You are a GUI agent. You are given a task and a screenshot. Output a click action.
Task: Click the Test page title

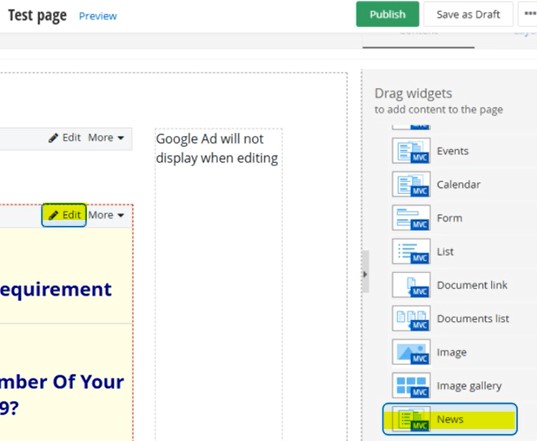pyautogui.click(x=37, y=15)
